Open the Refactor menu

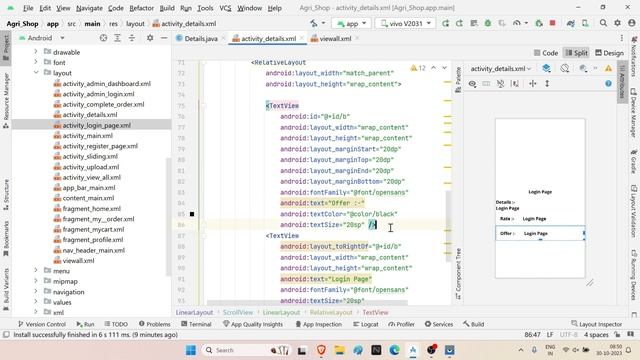(x=141, y=8)
